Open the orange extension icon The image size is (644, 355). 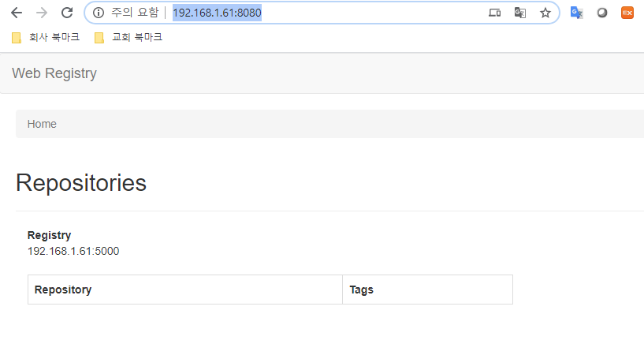pos(627,13)
